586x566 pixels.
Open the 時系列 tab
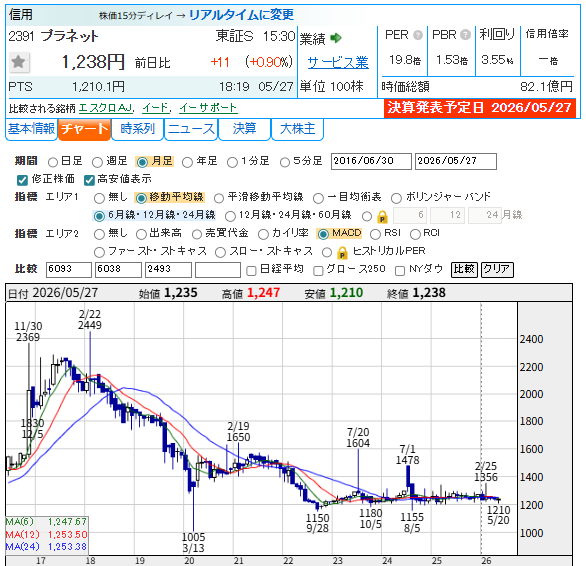pyautogui.click(x=138, y=129)
